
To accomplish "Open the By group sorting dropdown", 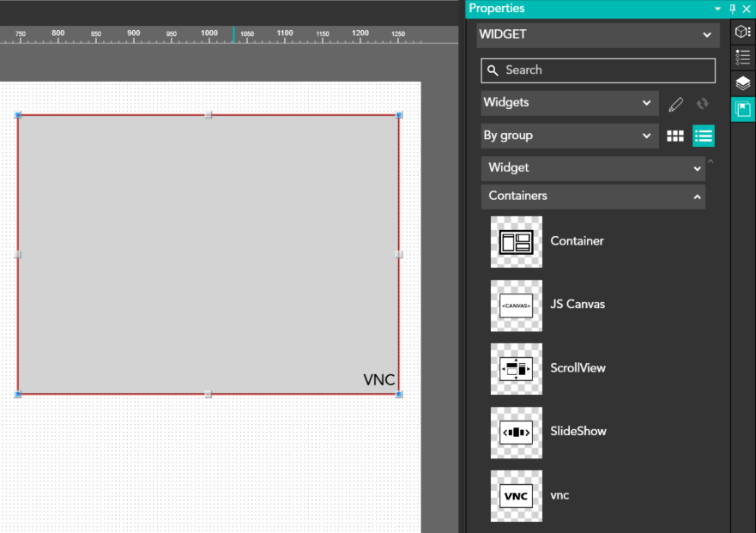I will click(x=569, y=136).
